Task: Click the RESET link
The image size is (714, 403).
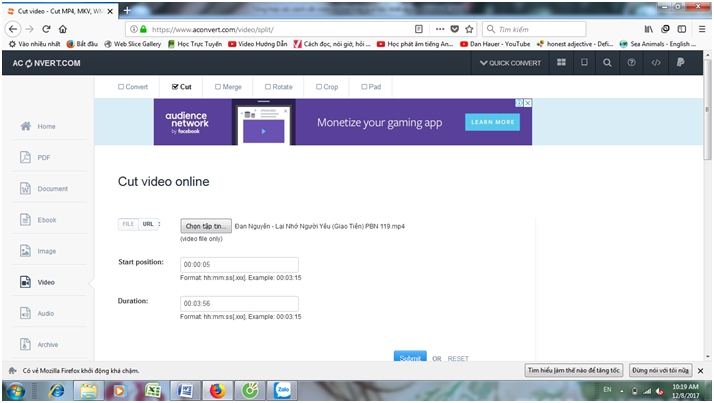Action: click(x=457, y=358)
